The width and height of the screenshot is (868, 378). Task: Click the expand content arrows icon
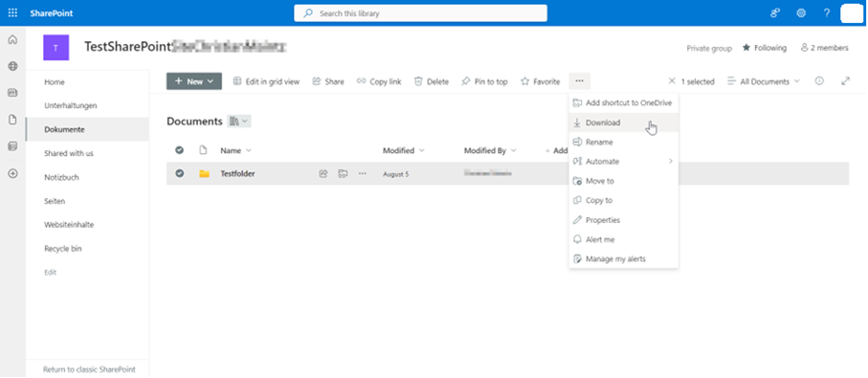[845, 80]
